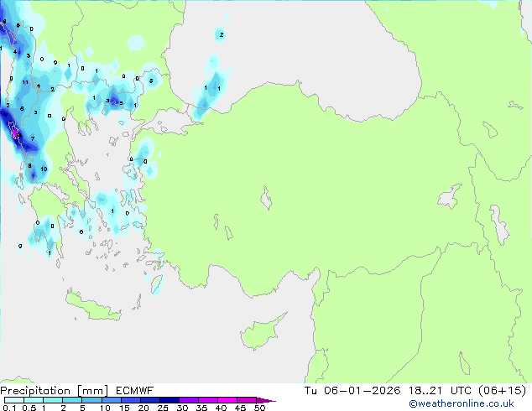Click the legend label "25"
The width and height of the screenshot is (532, 411).
click(163, 408)
